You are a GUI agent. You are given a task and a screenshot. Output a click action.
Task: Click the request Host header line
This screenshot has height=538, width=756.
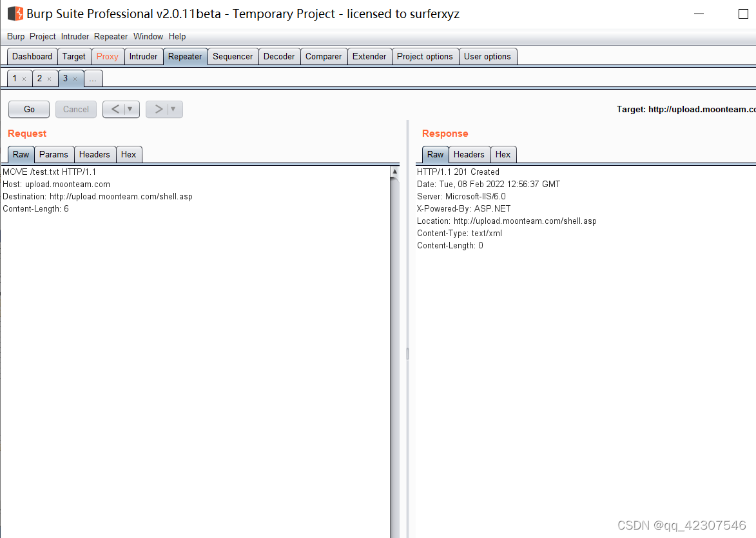click(x=57, y=184)
